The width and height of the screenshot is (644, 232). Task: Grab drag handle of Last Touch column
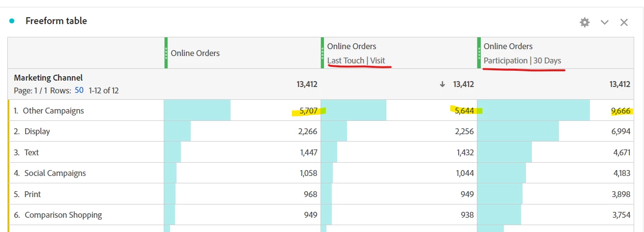click(322, 53)
